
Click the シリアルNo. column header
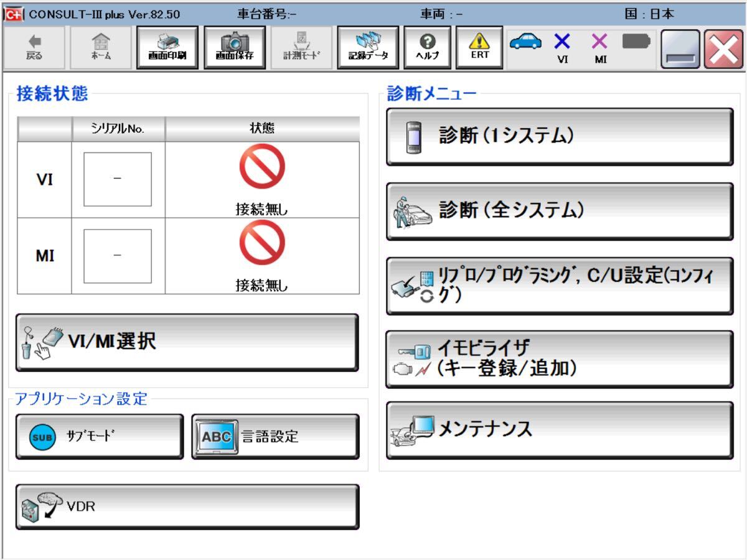click(x=118, y=129)
